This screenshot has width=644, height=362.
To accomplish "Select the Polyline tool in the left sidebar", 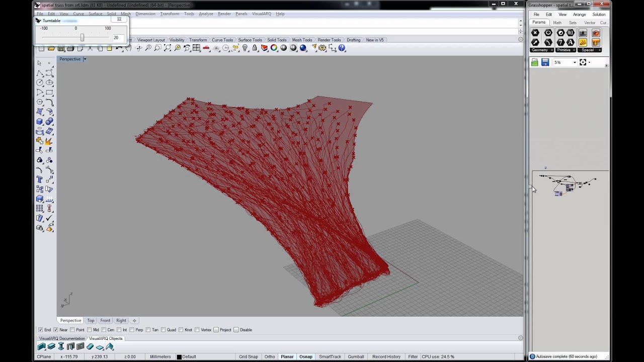I will [40, 73].
